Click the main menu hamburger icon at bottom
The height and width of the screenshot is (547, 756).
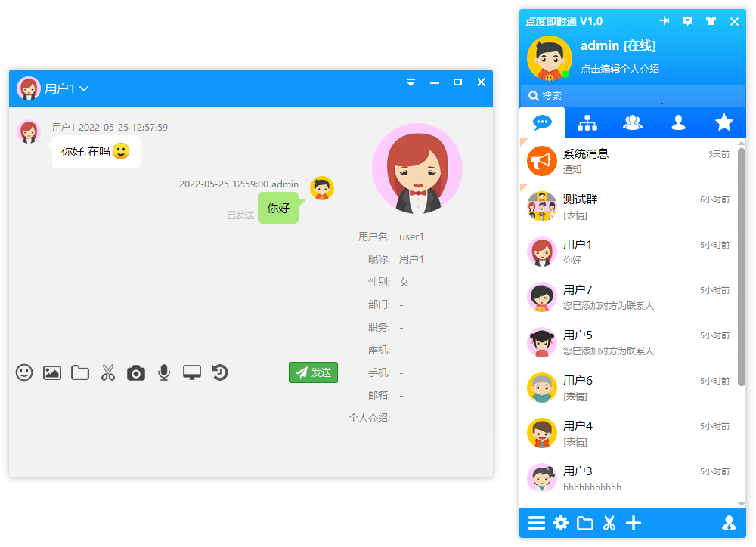[x=536, y=523]
